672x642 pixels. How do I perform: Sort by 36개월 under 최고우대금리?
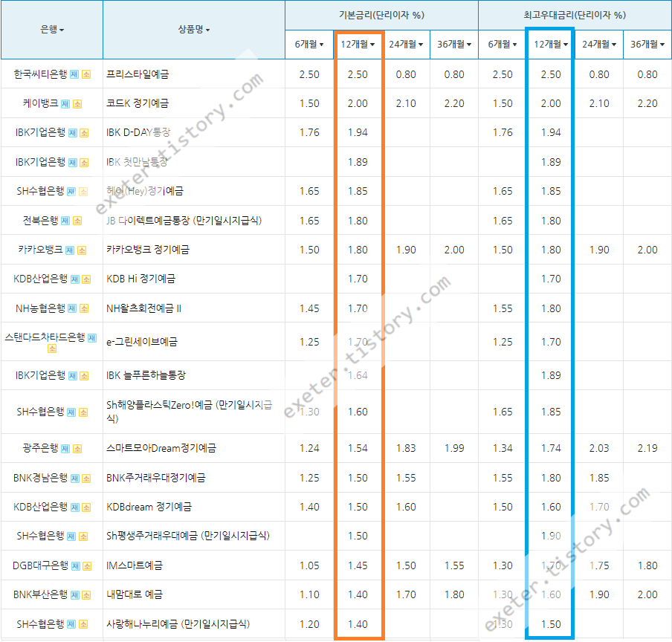tap(647, 44)
